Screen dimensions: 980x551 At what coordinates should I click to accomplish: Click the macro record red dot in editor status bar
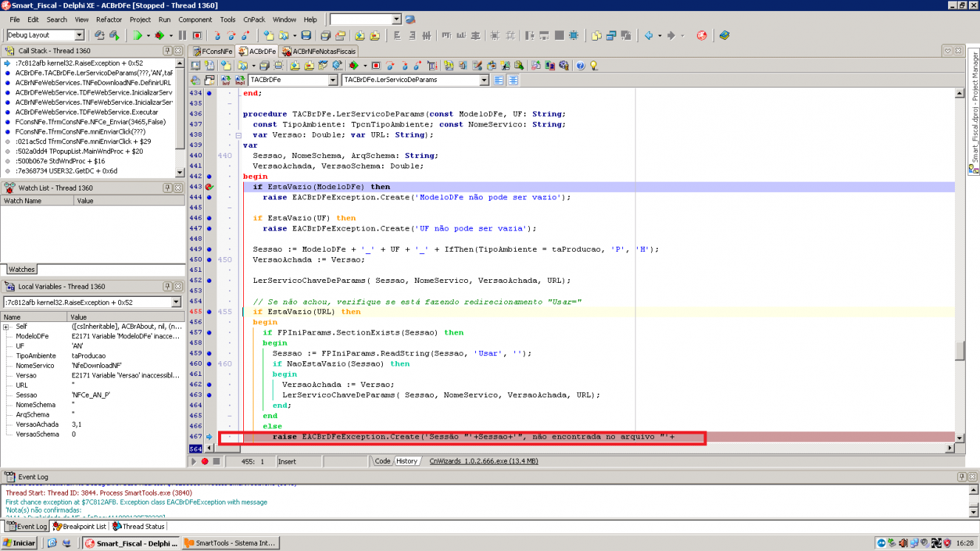click(205, 461)
